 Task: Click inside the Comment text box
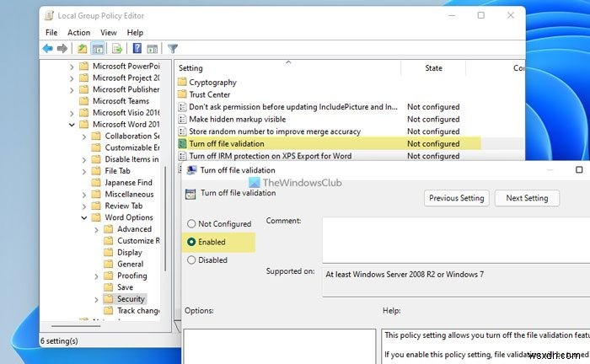[x=456, y=240]
